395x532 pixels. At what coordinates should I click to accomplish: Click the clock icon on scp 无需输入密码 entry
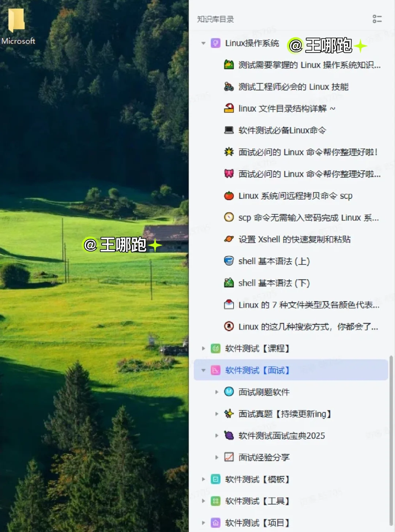tap(228, 217)
